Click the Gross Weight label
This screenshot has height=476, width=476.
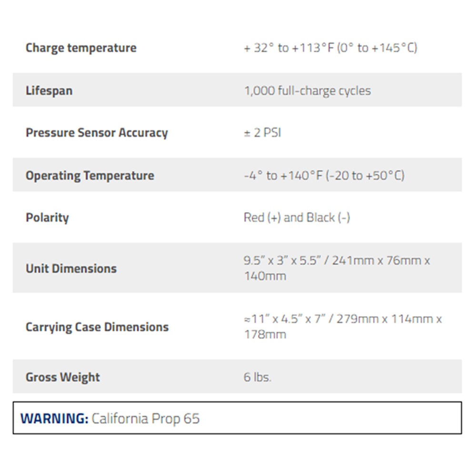coord(63,377)
